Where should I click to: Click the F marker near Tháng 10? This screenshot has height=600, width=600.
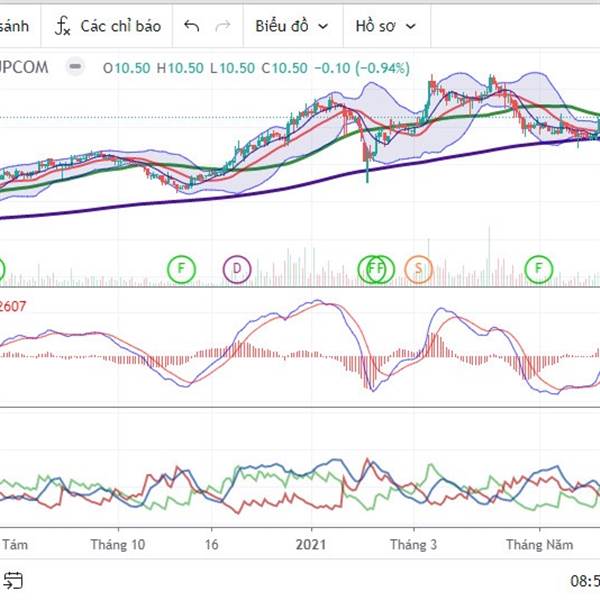(181, 269)
